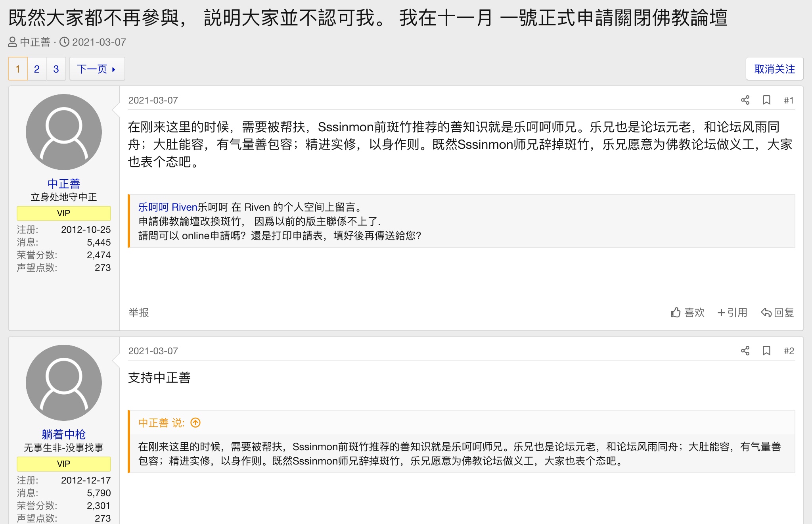This screenshot has height=524, width=812.
Task: Click the clock icon beside the thread date
Action: click(x=64, y=42)
